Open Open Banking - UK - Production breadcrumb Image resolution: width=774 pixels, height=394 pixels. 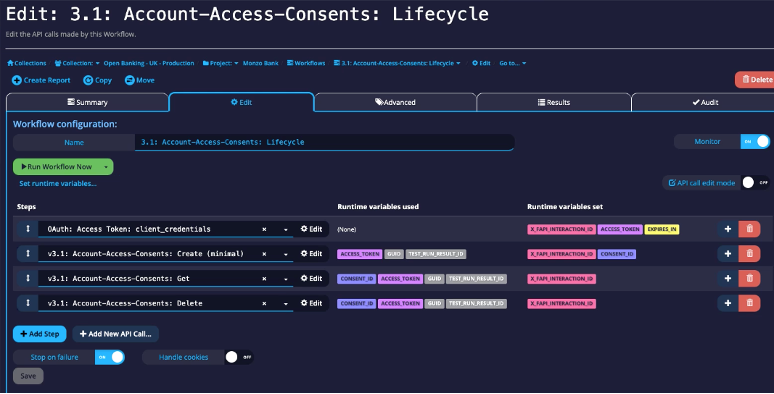pyautogui.click(x=149, y=63)
